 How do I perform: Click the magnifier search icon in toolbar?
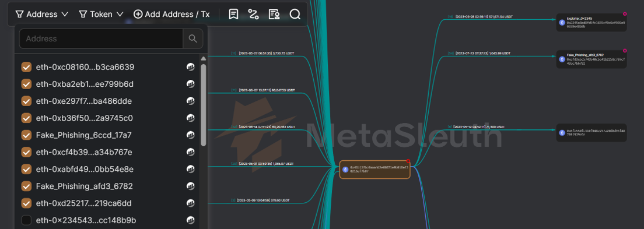[x=295, y=15]
